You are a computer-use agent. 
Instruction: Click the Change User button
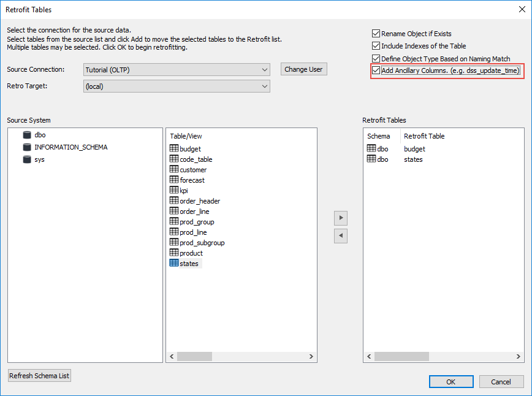[303, 69]
